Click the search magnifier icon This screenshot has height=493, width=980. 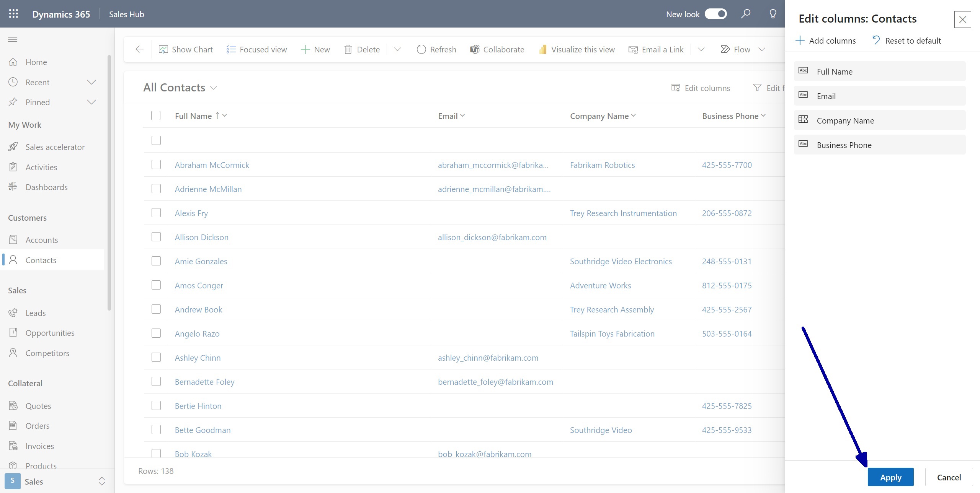(745, 14)
